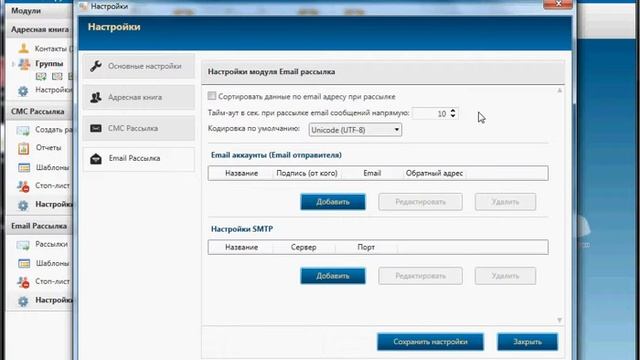Click scroll up arrow of settings panel

click(x=560, y=90)
